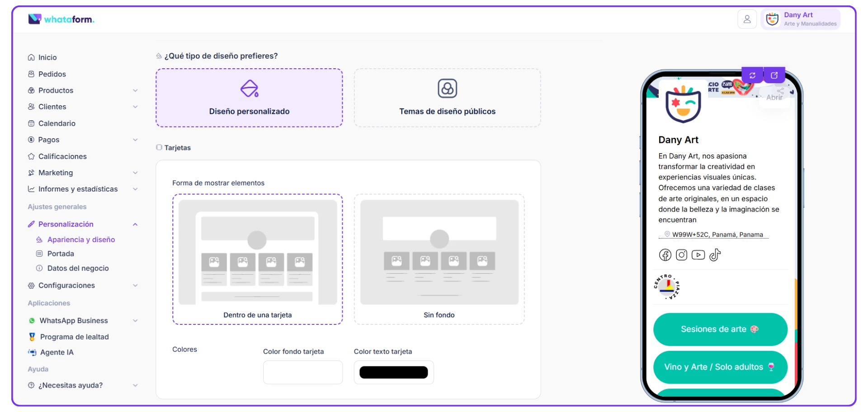Tap the Vino y Arte button
Screen dimensions: 868x412
(x=720, y=367)
